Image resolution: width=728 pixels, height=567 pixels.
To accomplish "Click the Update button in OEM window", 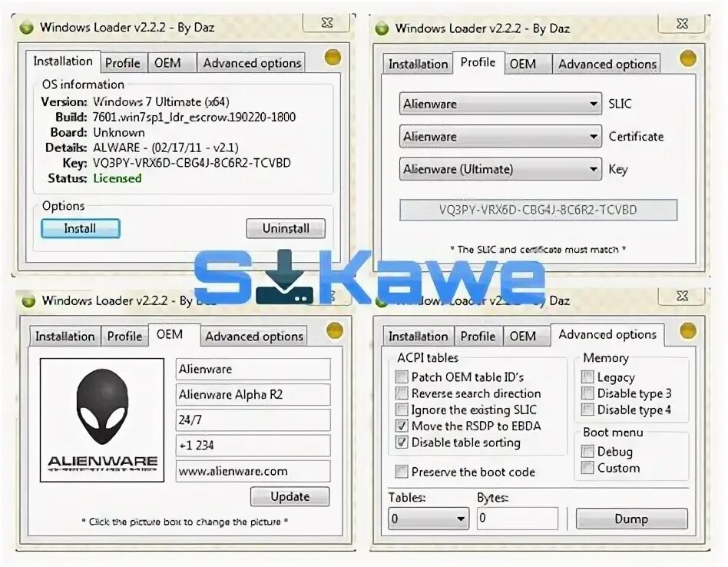I will (x=290, y=496).
